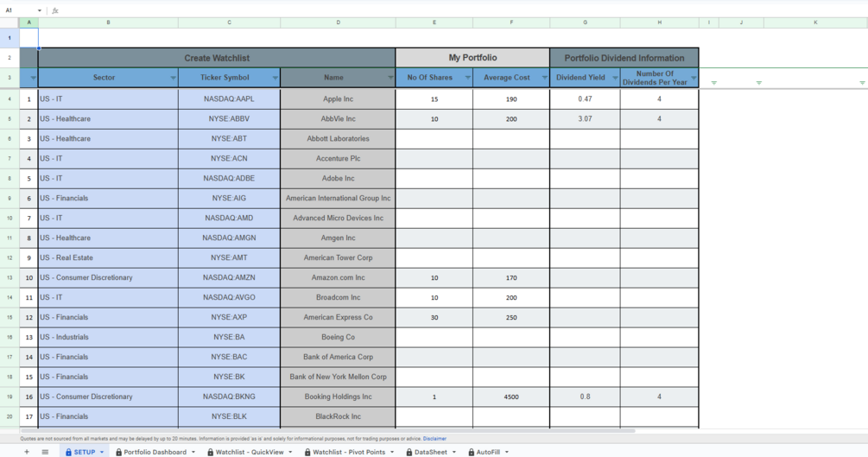868x457 pixels.
Task: Select the Broadcom Inc name cell
Action: click(339, 297)
